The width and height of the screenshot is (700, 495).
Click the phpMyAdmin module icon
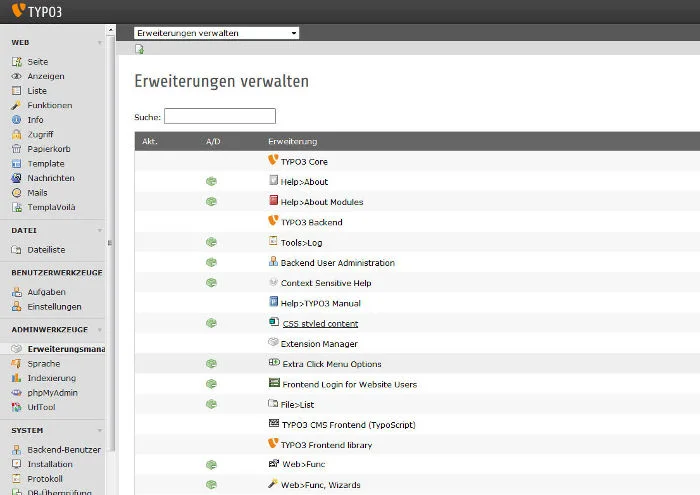click(x=17, y=393)
